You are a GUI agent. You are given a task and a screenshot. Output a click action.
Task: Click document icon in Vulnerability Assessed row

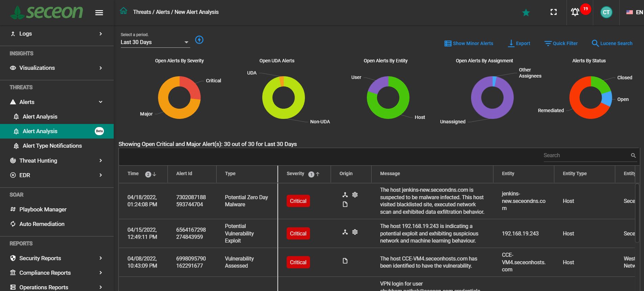pos(345,261)
